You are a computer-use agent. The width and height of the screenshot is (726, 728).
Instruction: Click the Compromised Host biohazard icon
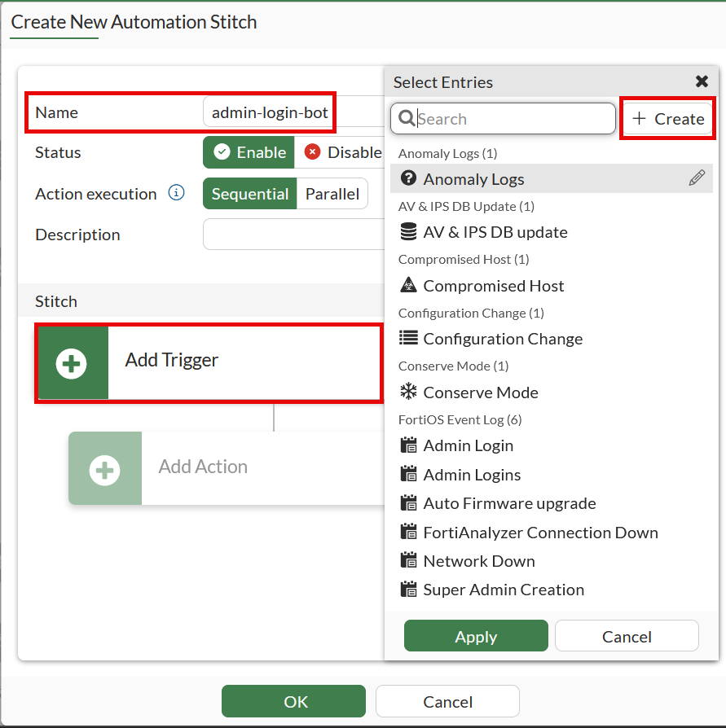(408, 286)
